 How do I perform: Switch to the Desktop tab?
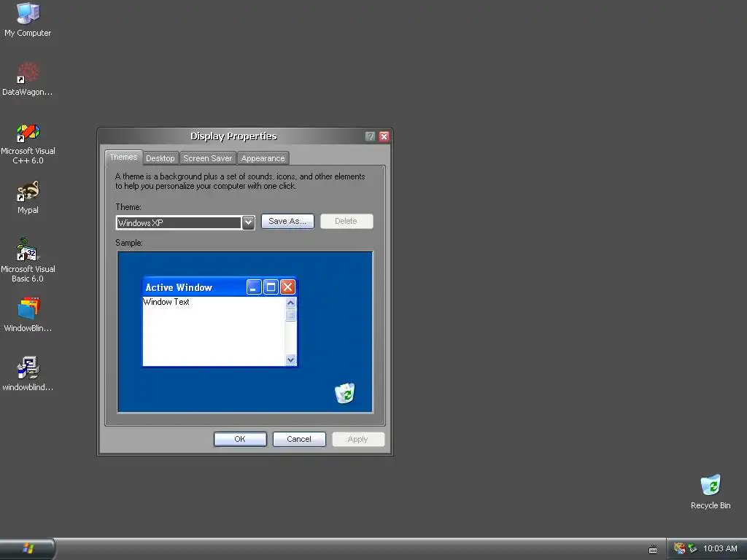(x=160, y=158)
